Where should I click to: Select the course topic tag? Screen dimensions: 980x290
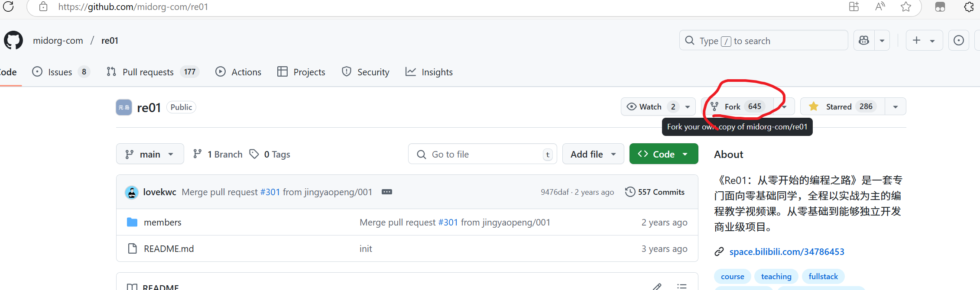tap(733, 276)
